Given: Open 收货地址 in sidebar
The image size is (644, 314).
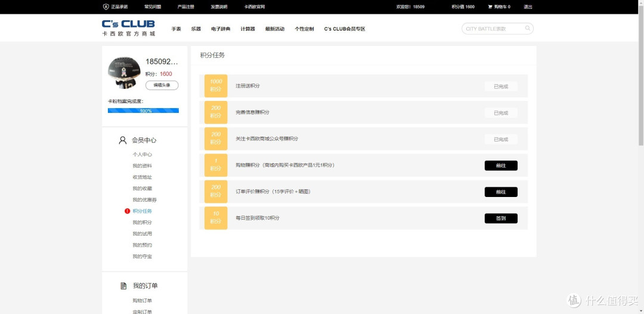Looking at the screenshot, I should [142, 177].
